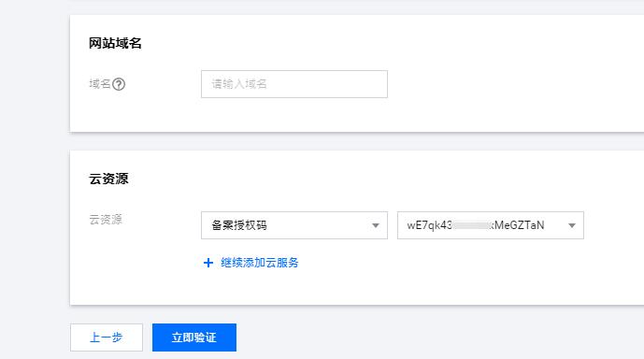Click the blue plus icon
Viewport: 644px width, 359px height.
pos(208,263)
